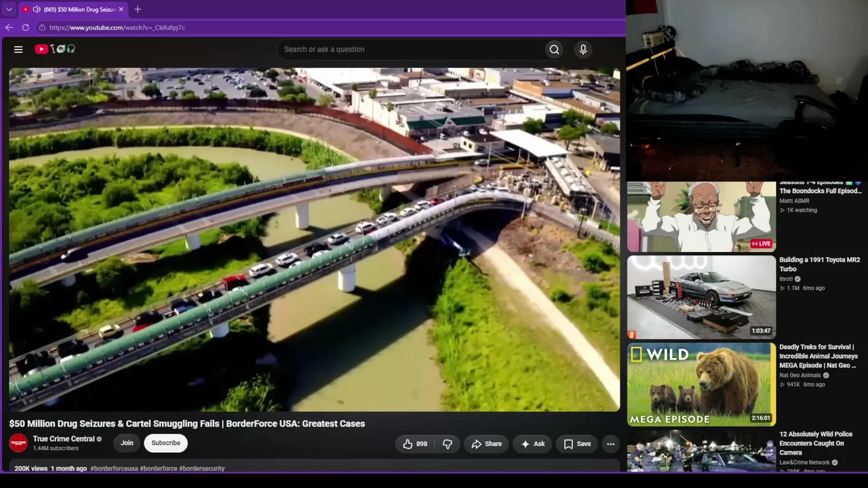Visit the Law&Crime Network channel
This screenshot has width=868, height=488.
[x=804, y=463]
